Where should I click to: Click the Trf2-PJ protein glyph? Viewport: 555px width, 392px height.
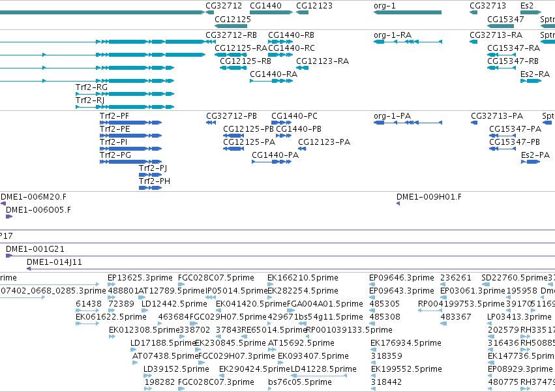point(151,175)
